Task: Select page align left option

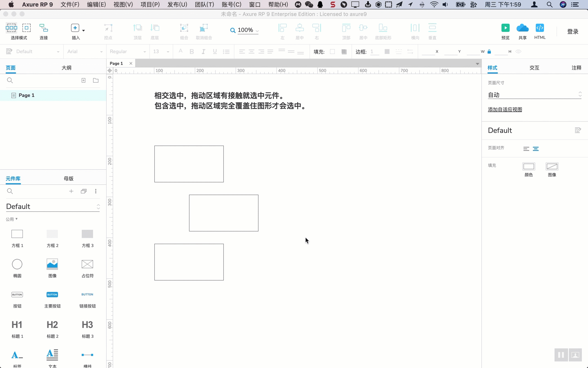Action: (526, 149)
